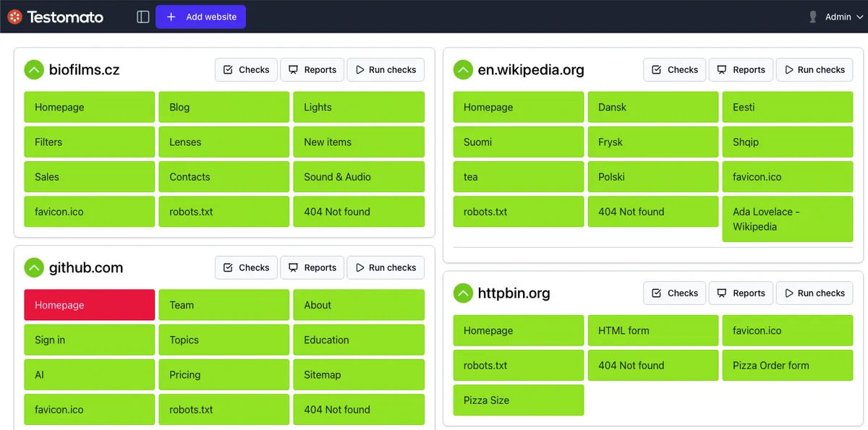Click the Add website button

coord(200,17)
